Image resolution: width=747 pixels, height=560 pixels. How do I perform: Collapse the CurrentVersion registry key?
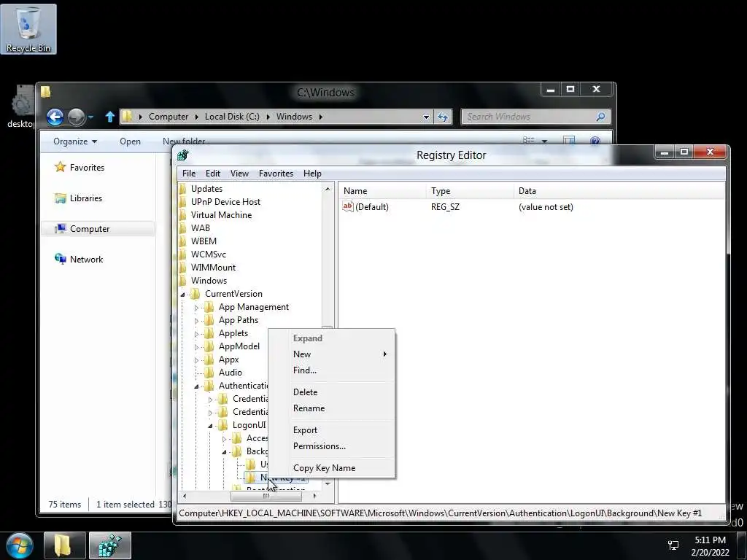[x=183, y=295]
